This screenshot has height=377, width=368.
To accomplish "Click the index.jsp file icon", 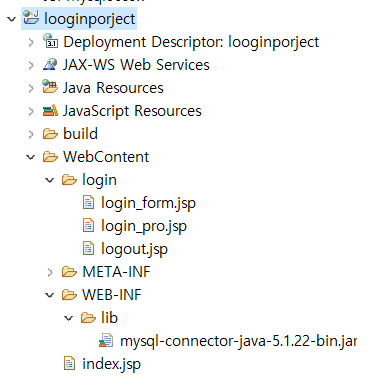I will [x=69, y=363].
